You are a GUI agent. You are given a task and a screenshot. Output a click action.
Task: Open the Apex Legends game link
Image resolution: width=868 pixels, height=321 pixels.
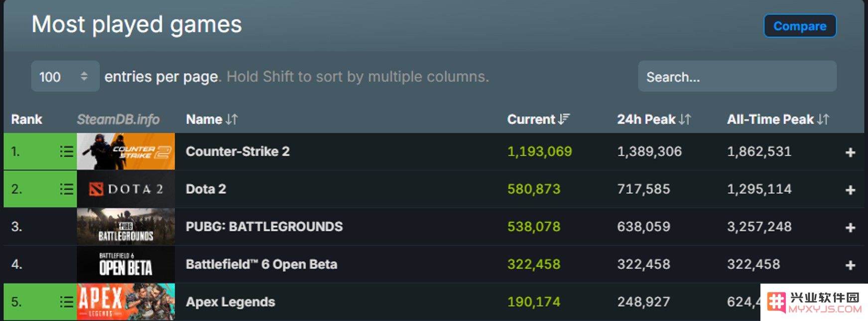pyautogui.click(x=230, y=302)
